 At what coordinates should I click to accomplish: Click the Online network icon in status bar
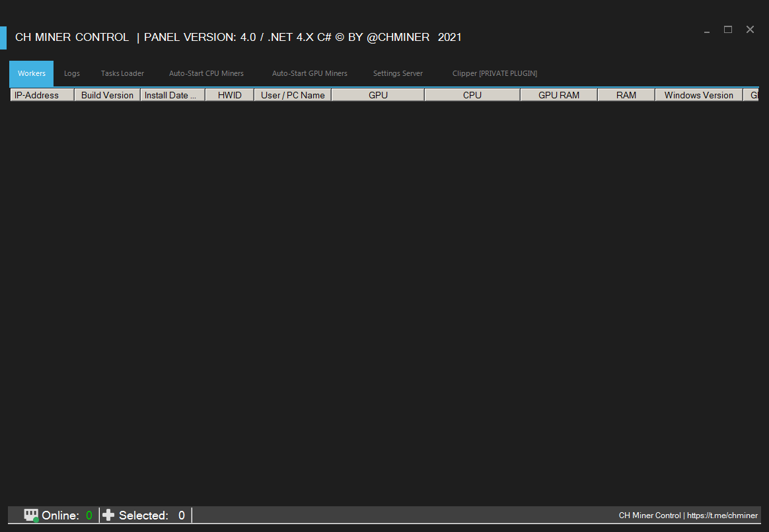coord(31,515)
